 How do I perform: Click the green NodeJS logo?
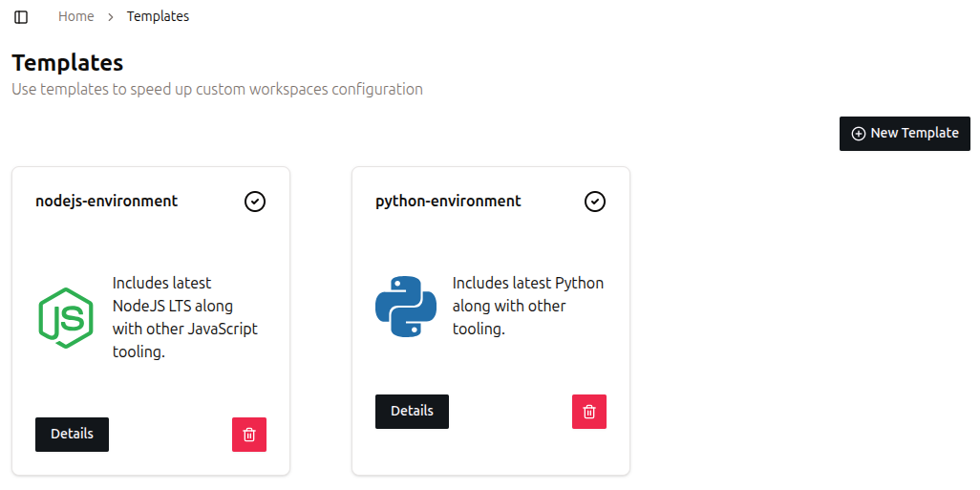click(66, 317)
